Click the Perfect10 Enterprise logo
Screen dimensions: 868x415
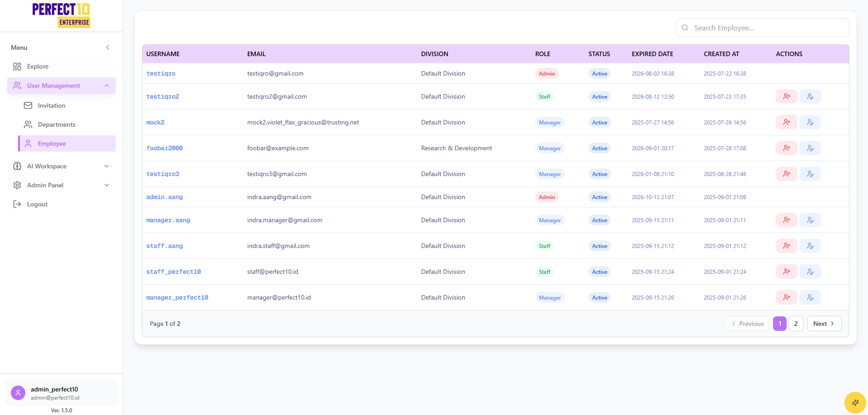click(x=61, y=15)
